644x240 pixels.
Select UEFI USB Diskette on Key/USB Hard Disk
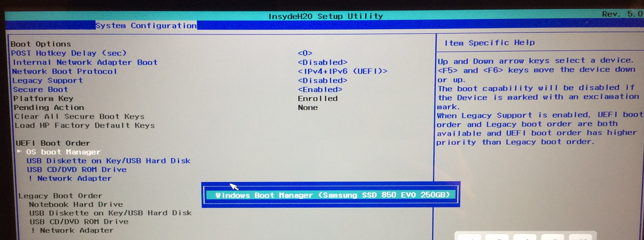pyautogui.click(x=108, y=161)
